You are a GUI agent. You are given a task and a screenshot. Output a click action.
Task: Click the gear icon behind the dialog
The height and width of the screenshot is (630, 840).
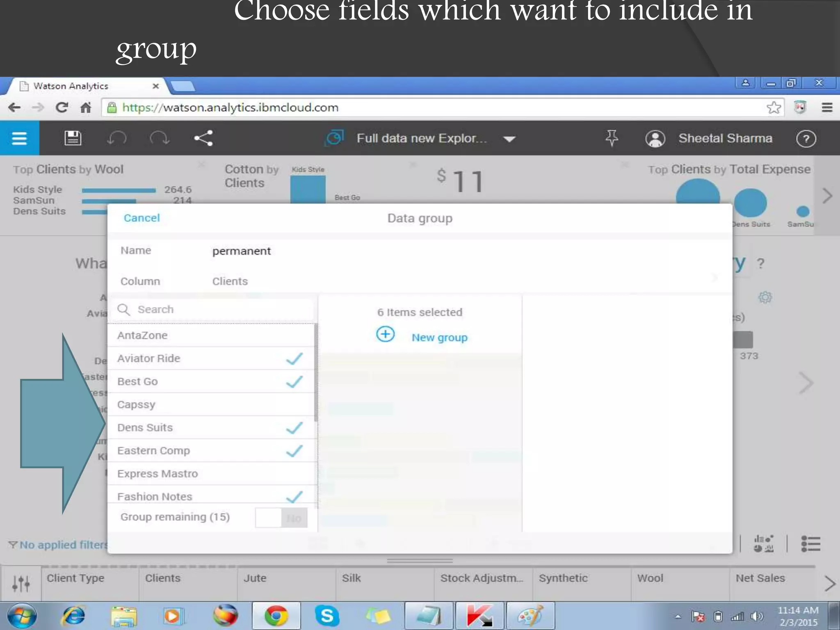pyautogui.click(x=765, y=297)
